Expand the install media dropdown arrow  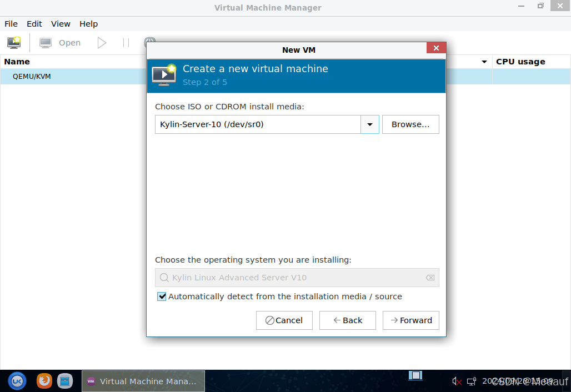click(x=369, y=124)
